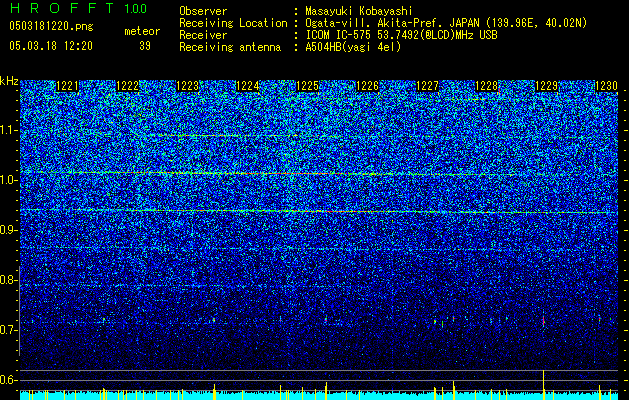This screenshot has width=629, height=400.
Task: Click the 'Receiving antenna' label
Action: coord(230,47)
